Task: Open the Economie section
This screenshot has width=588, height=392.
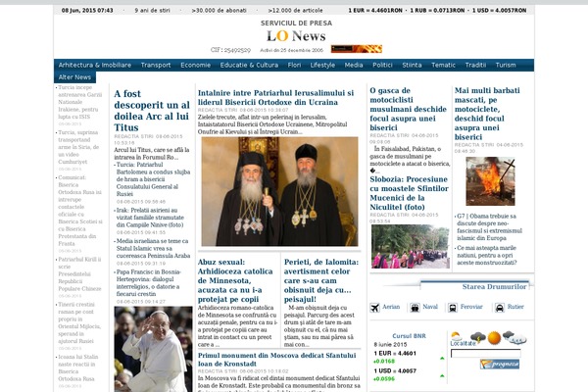Action: pyautogui.click(x=195, y=65)
